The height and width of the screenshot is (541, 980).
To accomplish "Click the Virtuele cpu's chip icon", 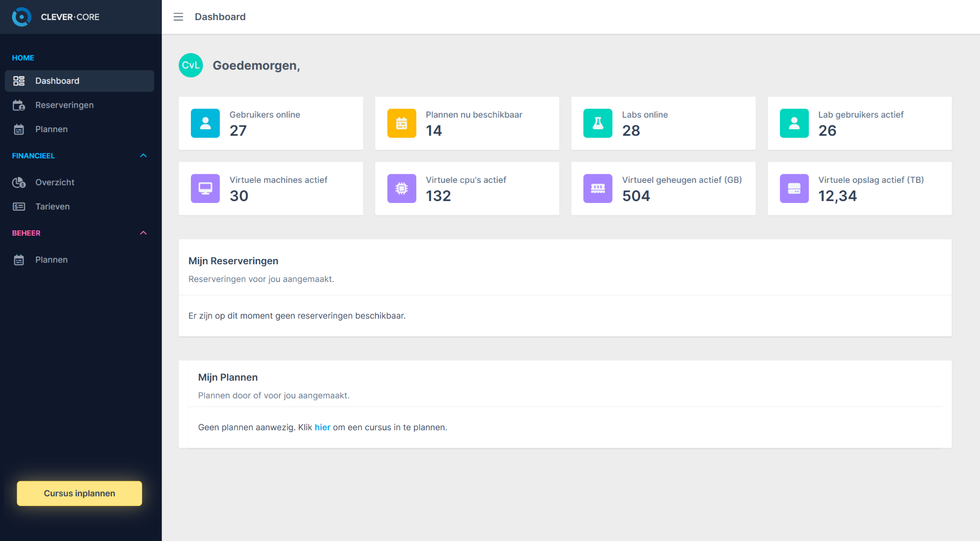I will [x=401, y=188].
